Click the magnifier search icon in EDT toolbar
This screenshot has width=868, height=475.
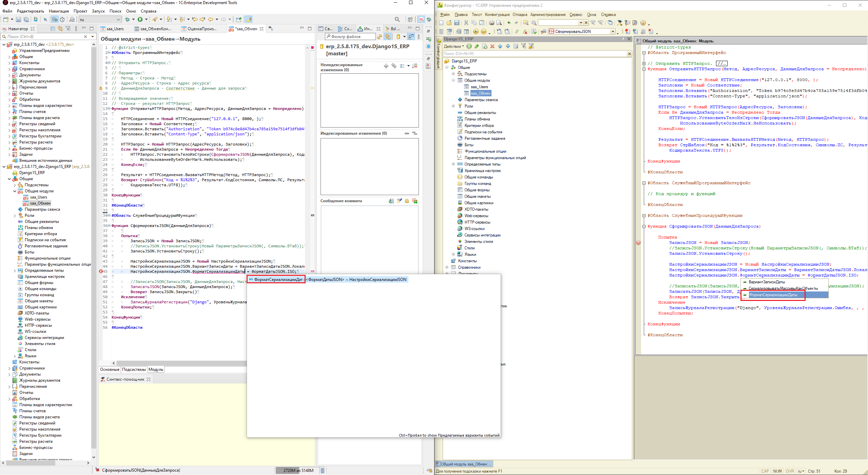click(x=397, y=19)
